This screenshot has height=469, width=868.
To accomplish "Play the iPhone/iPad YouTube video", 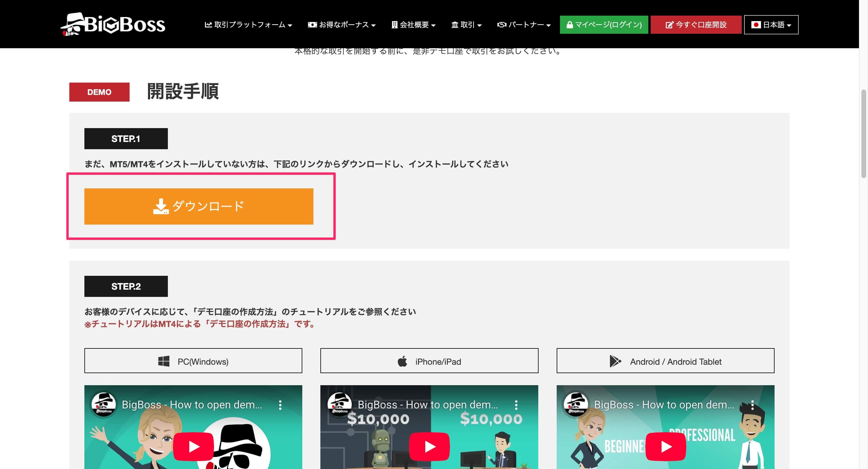I will [x=429, y=446].
